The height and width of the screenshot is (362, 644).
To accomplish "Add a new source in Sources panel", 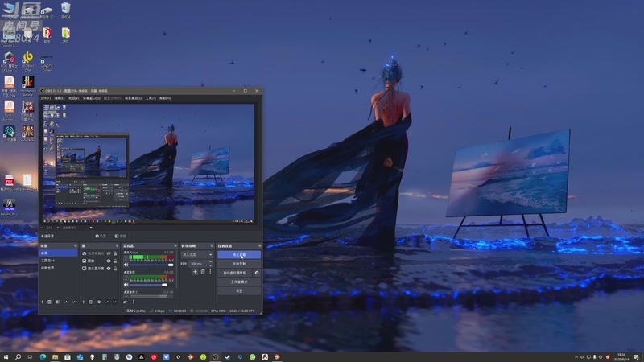I will [84, 302].
